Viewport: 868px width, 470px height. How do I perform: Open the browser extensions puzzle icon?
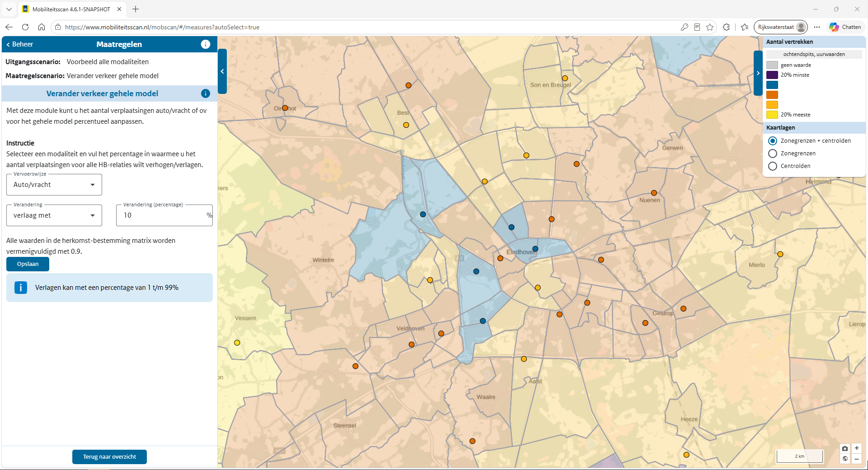point(726,27)
